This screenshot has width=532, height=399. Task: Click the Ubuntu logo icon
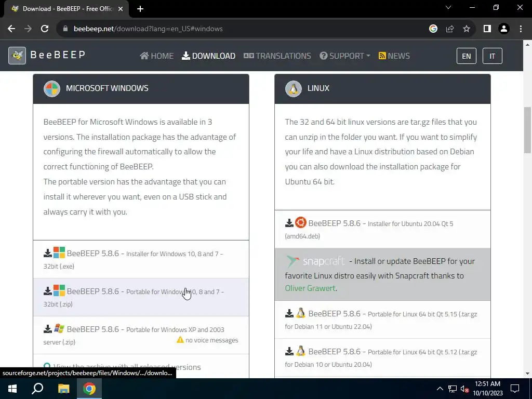[x=301, y=222]
